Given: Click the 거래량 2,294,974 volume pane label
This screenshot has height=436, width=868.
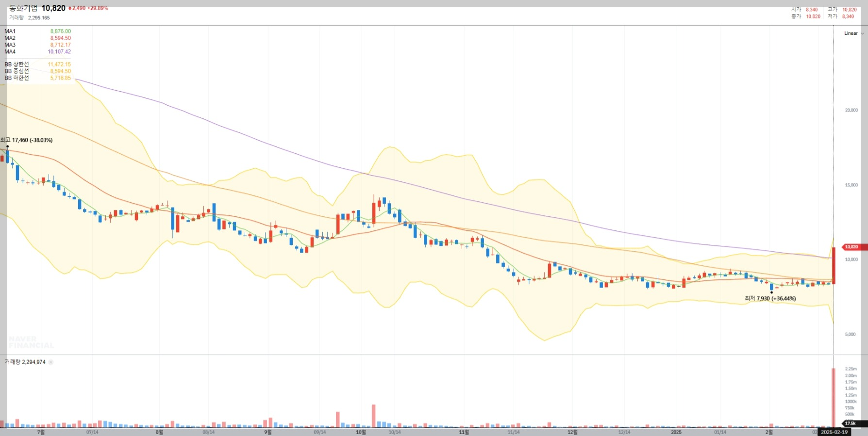Looking at the screenshot, I should (25, 362).
